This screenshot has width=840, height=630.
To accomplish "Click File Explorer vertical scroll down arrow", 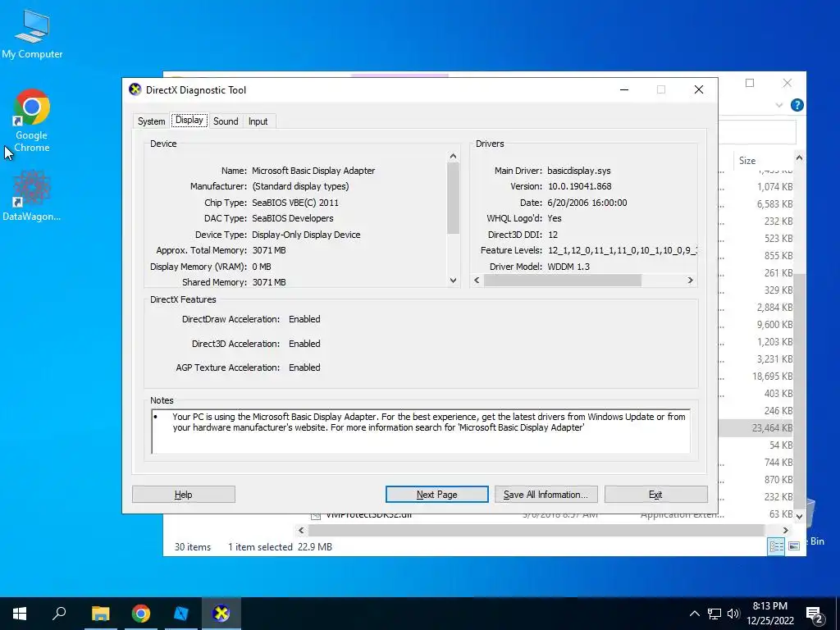I will coord(799,517).
